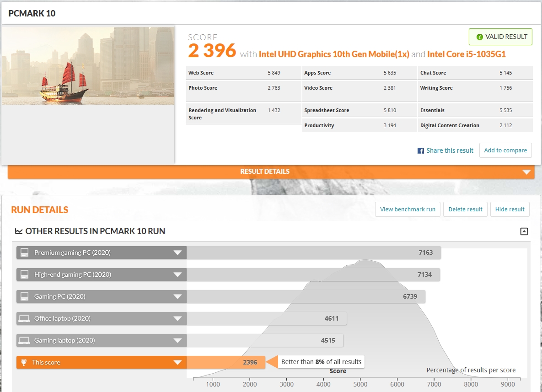
Task: Click the Writing Score label
Action: (x=436, y=88)
